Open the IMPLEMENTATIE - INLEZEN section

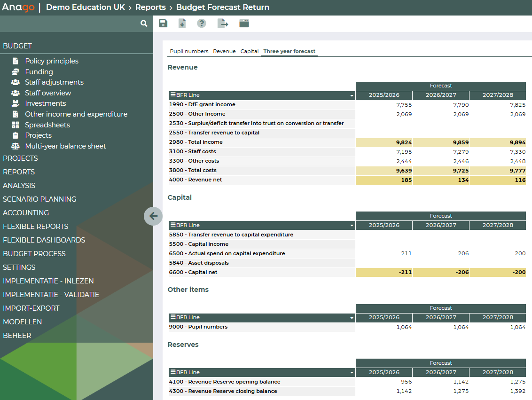[48, 281]
